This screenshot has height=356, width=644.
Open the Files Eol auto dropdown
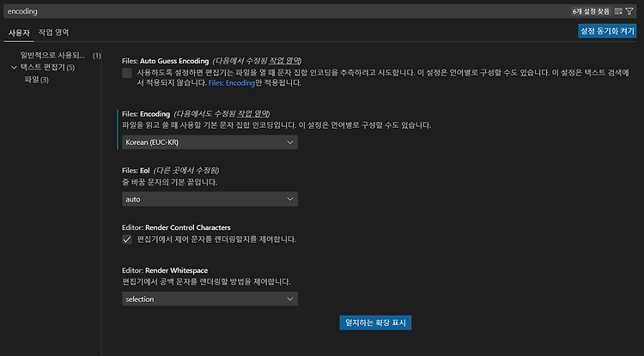tap(210, 199)
